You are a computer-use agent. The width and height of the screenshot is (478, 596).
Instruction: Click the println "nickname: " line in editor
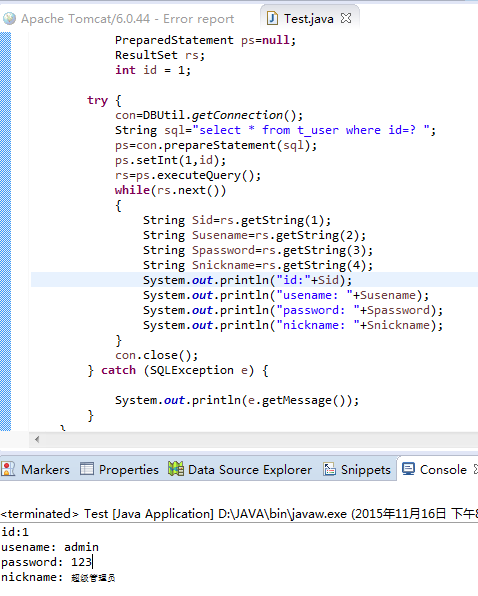293,325
